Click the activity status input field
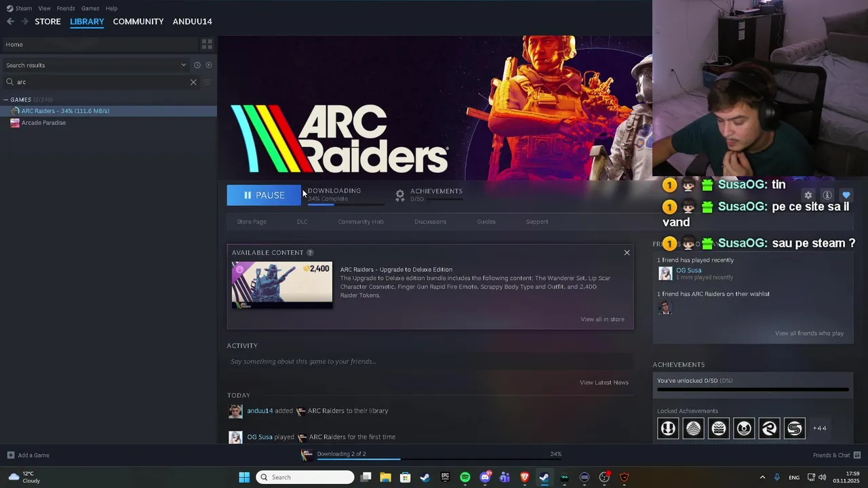 click(x=430, y=361)
